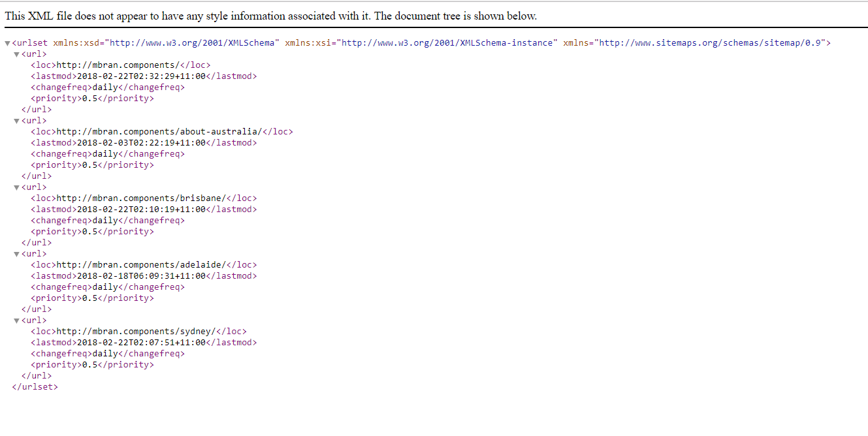
Task: Click lastmod value 2018-02-22T02:32:29+11:00
Action: [141, 76]
